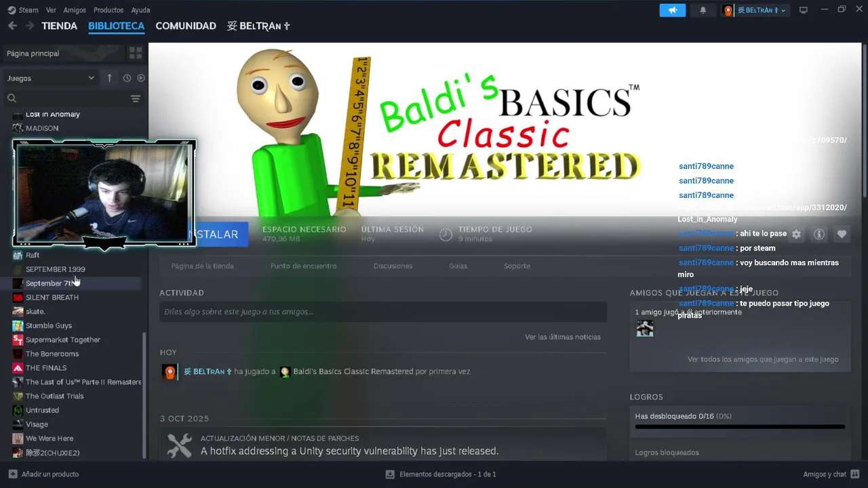Image resolution: width=868 pixels, height=488 pixels.
Task: Toggle ready-to-play filter icon
Action: [x=141, y=78]
